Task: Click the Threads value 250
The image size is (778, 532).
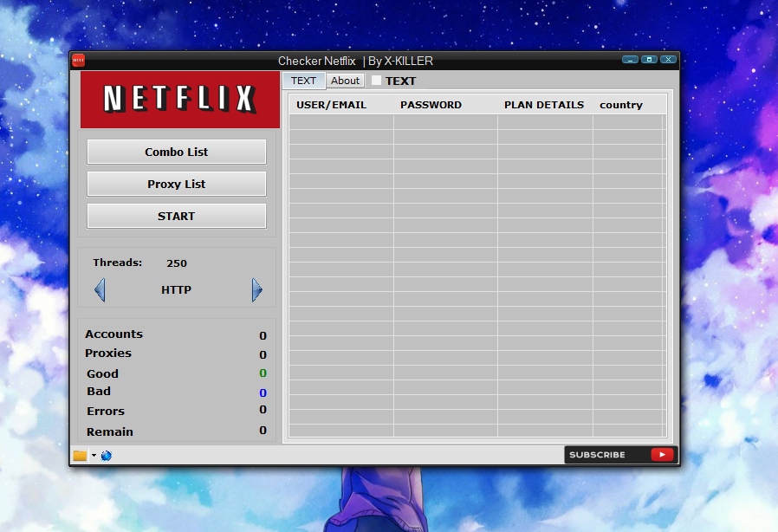Action: click(x=177, y=263)
